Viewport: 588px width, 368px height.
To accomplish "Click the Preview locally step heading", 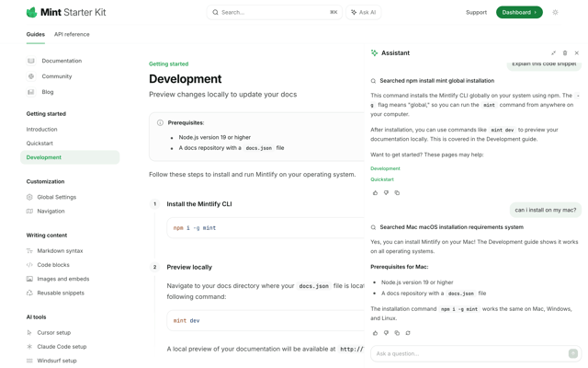I will tap(189, 268).
